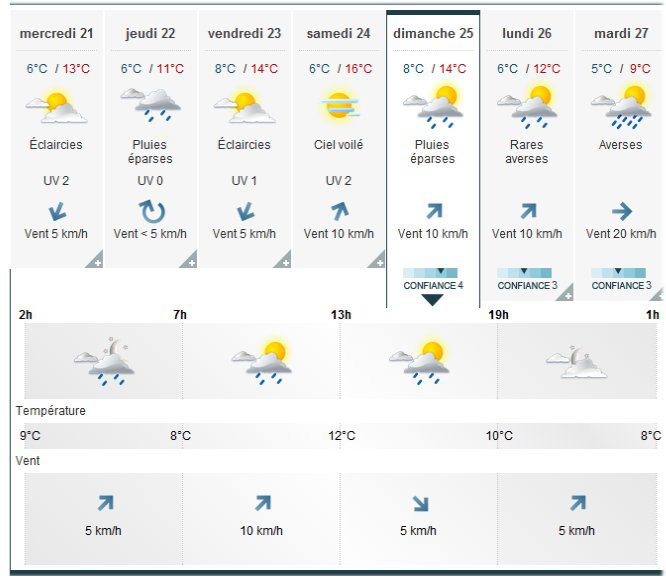
Task: Click the mercredi 21 Éclaircies weather icon
Action: click(56, 107)
